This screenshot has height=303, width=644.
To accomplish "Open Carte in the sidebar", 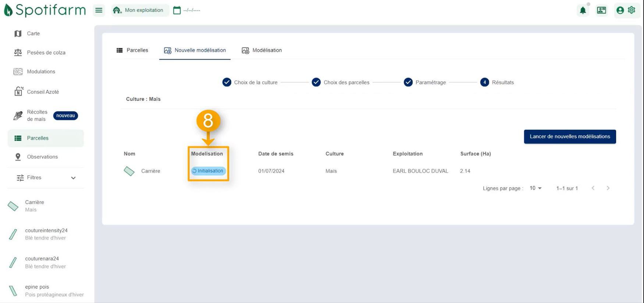I will (33, 33).
